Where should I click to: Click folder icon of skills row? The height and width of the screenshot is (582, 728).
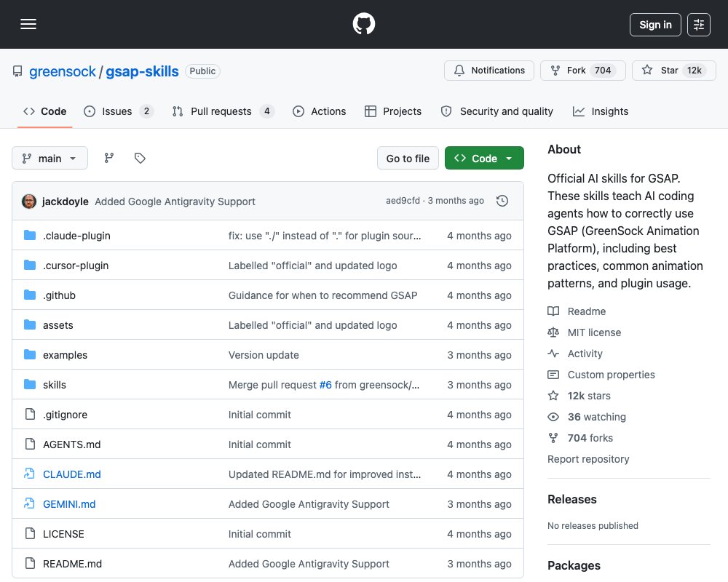pyautogui.click(x=30, y=384)
